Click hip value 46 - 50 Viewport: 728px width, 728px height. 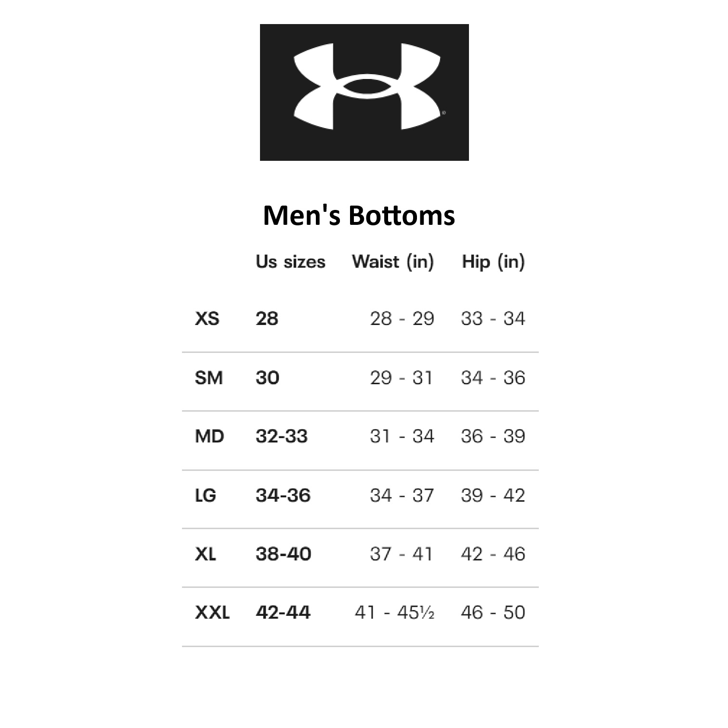(x=493, y=613)
